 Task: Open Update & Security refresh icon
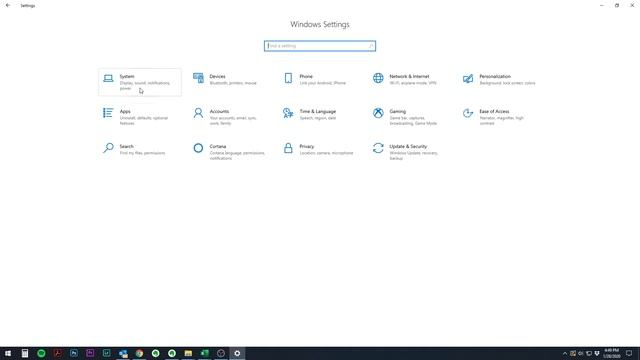pyautogui.click(x=378, y=148)
